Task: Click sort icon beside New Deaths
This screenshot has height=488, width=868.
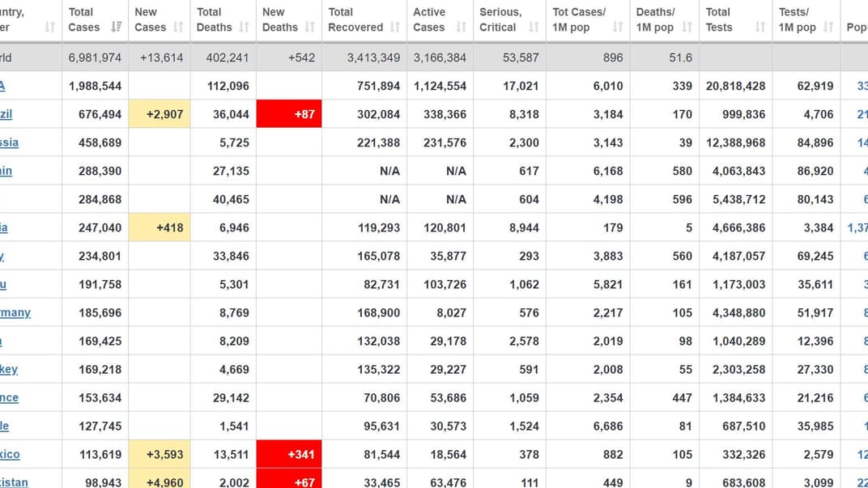Action: coord(310,28)
